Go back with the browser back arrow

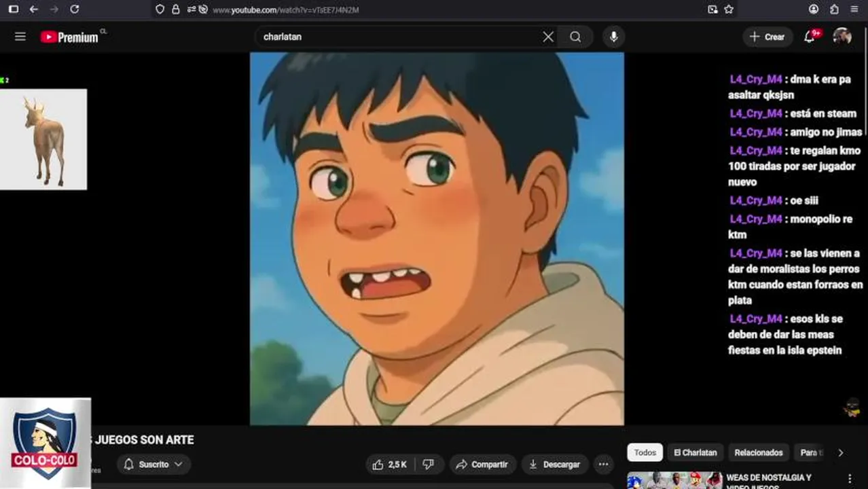(x=34, y=10)
